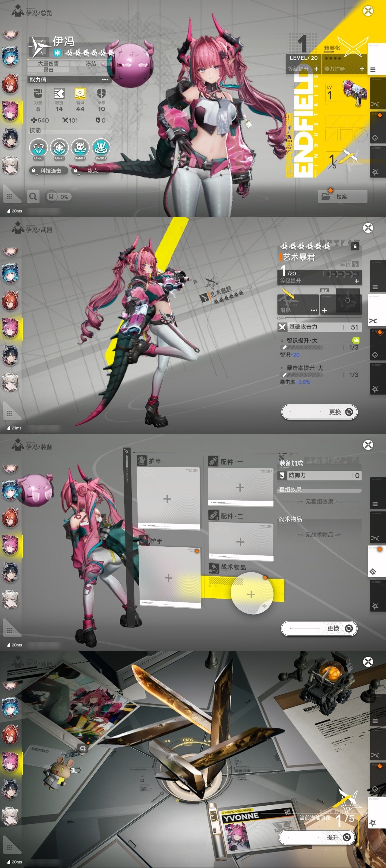
Task: Open the 敏捷 attribute icon
Action: 59,94
